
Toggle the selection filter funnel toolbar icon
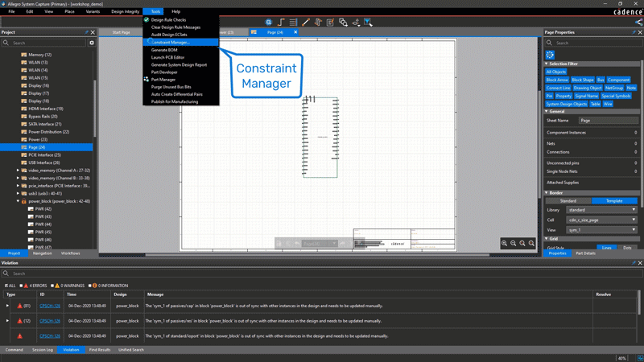[x=368, y=23]
